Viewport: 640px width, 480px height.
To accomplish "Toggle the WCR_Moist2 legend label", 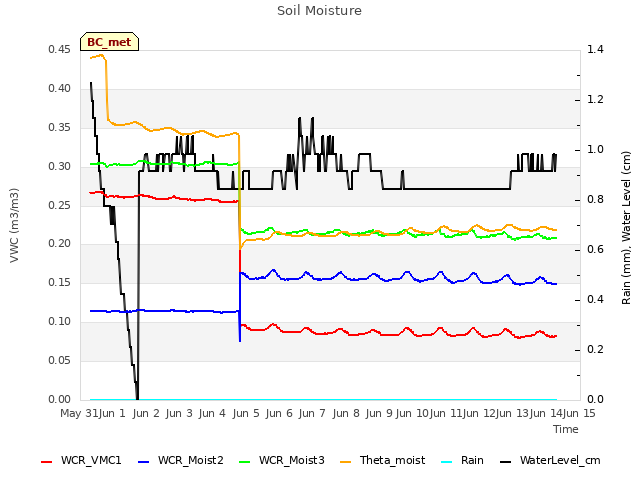I will tap(191, 460).
